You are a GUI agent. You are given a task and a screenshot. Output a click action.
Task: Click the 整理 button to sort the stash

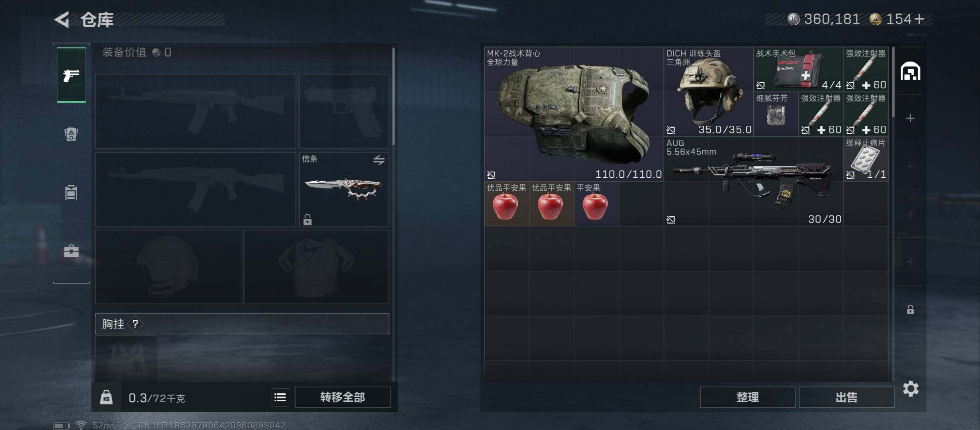[x=748, y=397]
